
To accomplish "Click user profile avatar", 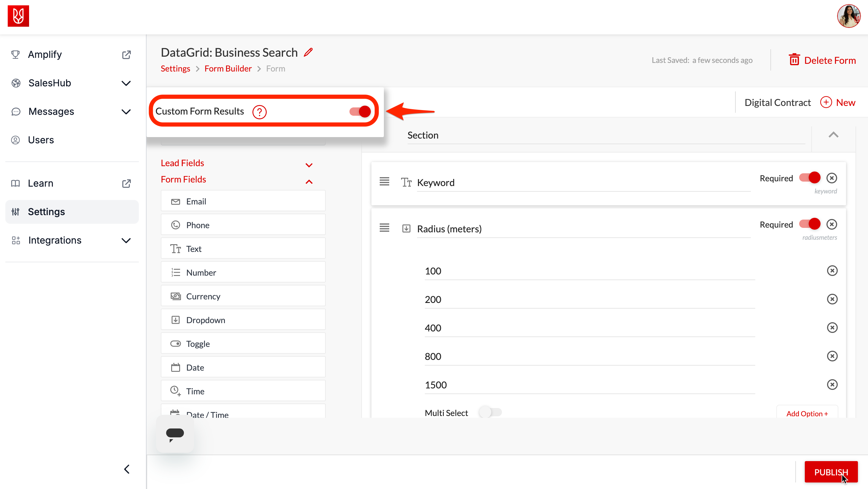I will tap(848, 16).
